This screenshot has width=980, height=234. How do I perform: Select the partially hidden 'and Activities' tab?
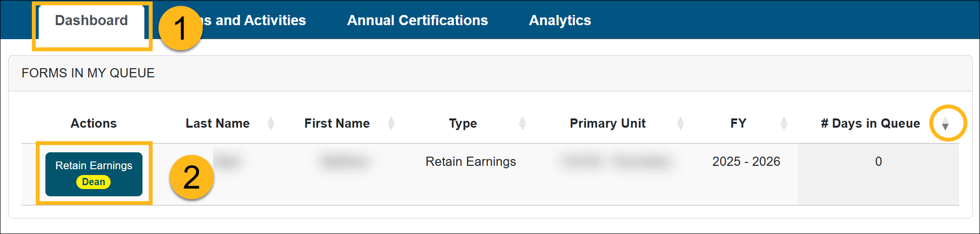pos(256,21)
